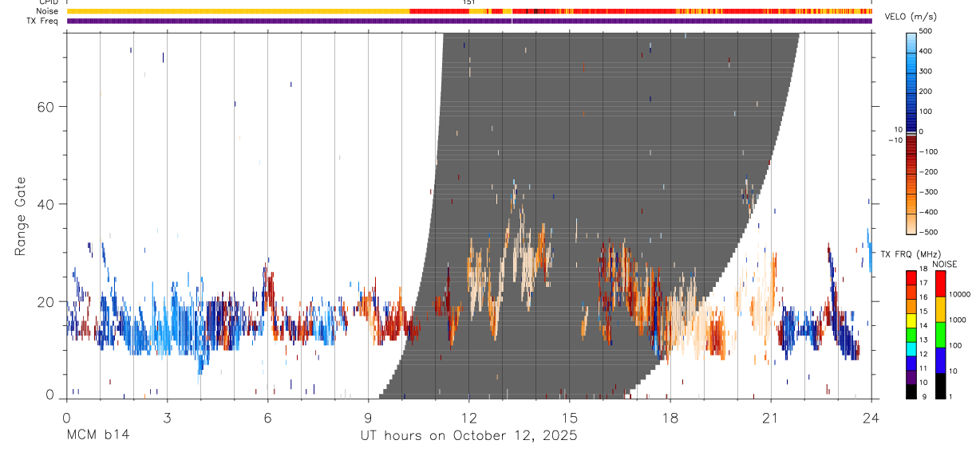Click the purple TX Freq strip above the plot
Viewport: 980px width, 452px height.
(469, 21)
